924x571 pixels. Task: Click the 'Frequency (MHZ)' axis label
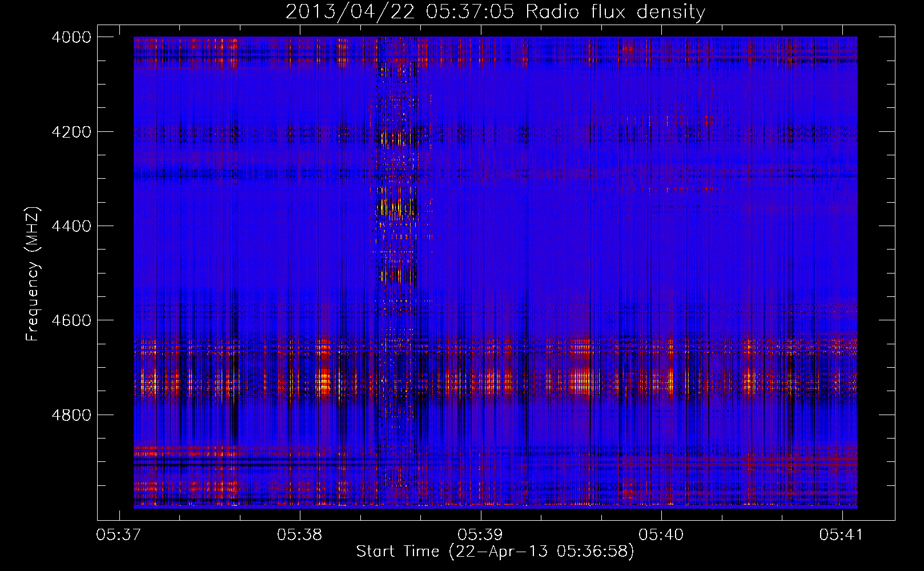tap(33, 274)
